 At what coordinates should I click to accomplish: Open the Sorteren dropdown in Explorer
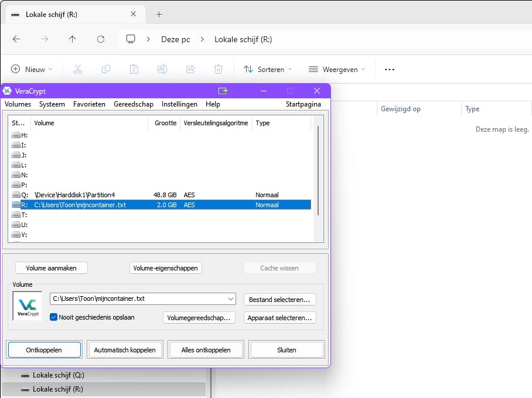(x=268, y=69)
